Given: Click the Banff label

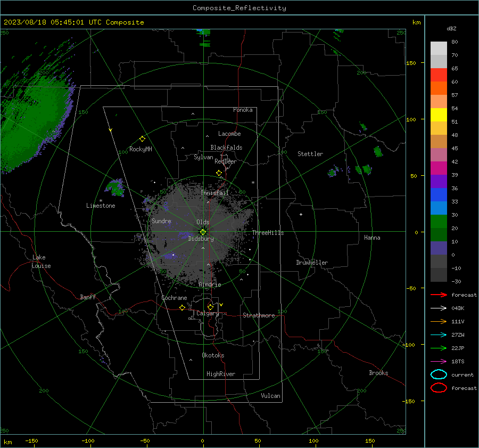Looking at the screenshot, I should (x=88, y=297).
